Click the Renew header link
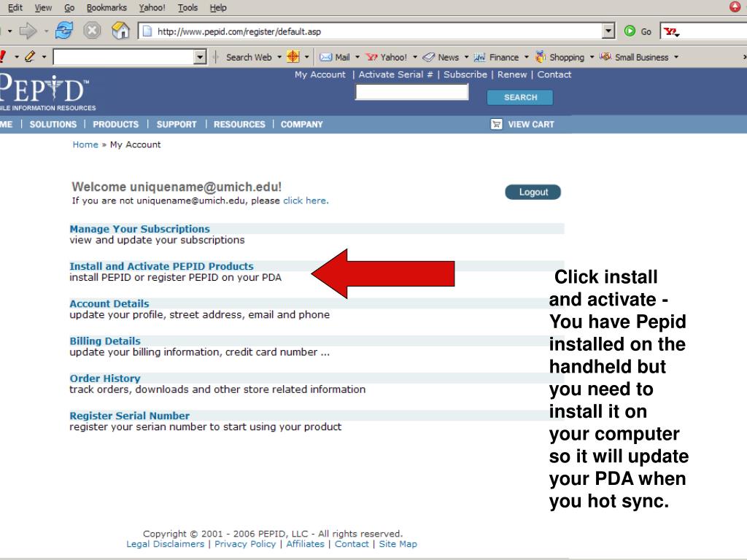 point(512,75)
